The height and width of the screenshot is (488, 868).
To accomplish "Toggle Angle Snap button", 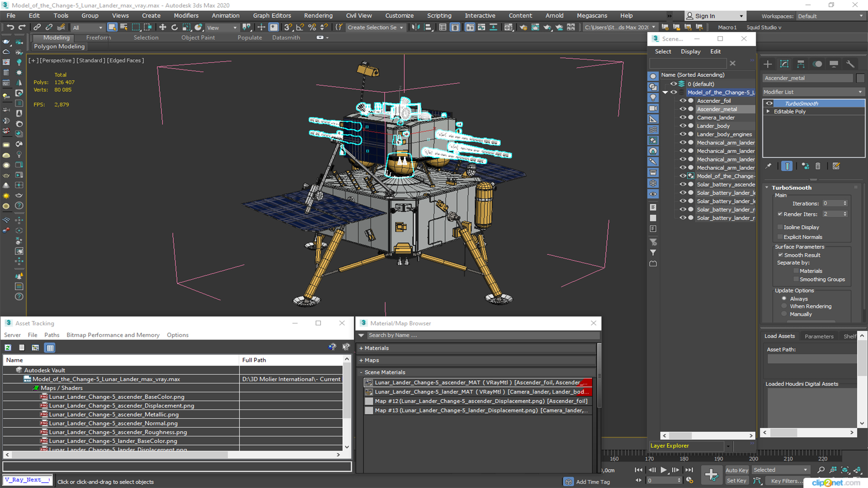I will (300, 28).
